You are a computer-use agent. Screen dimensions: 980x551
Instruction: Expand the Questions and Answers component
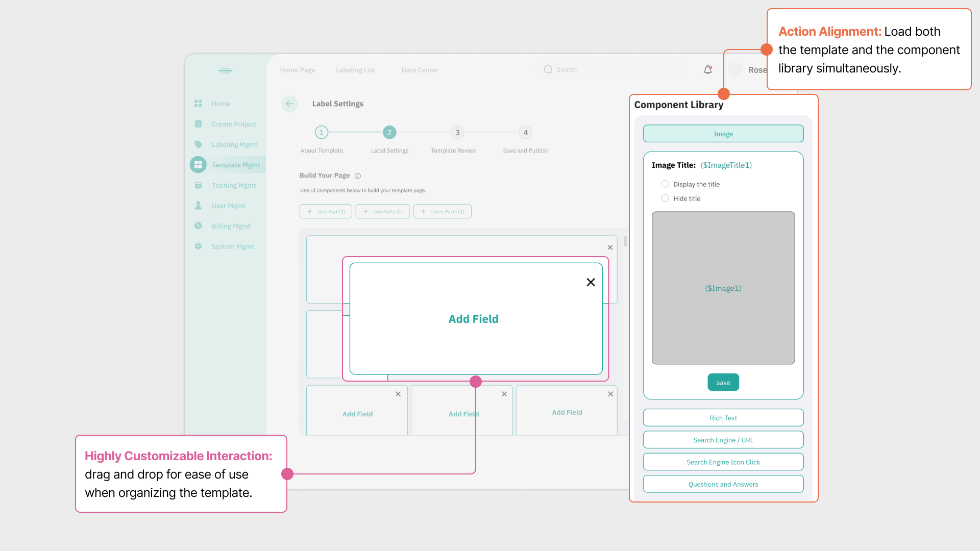point(723,484)
